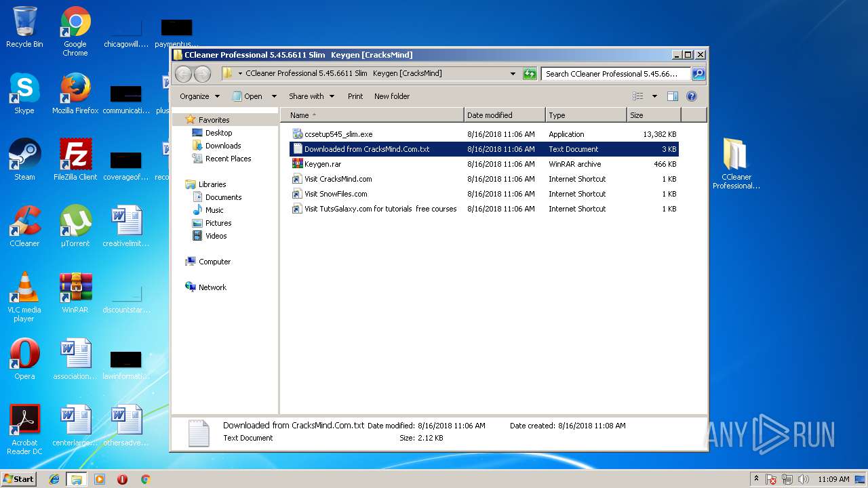Click Opera icon in taskbar
868x488 pixels.
[x=123, y=479]
